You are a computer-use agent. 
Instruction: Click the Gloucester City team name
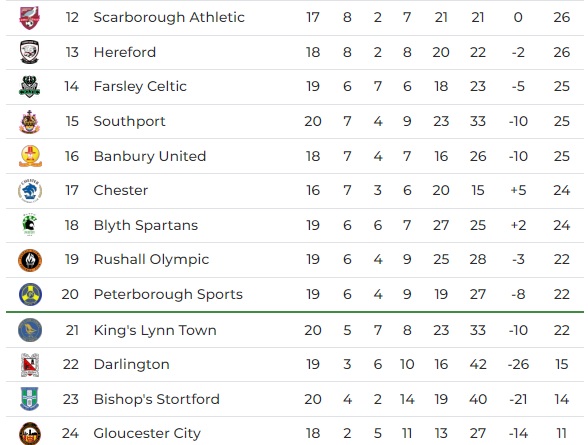pyautogui.click(x=147, y=433)
